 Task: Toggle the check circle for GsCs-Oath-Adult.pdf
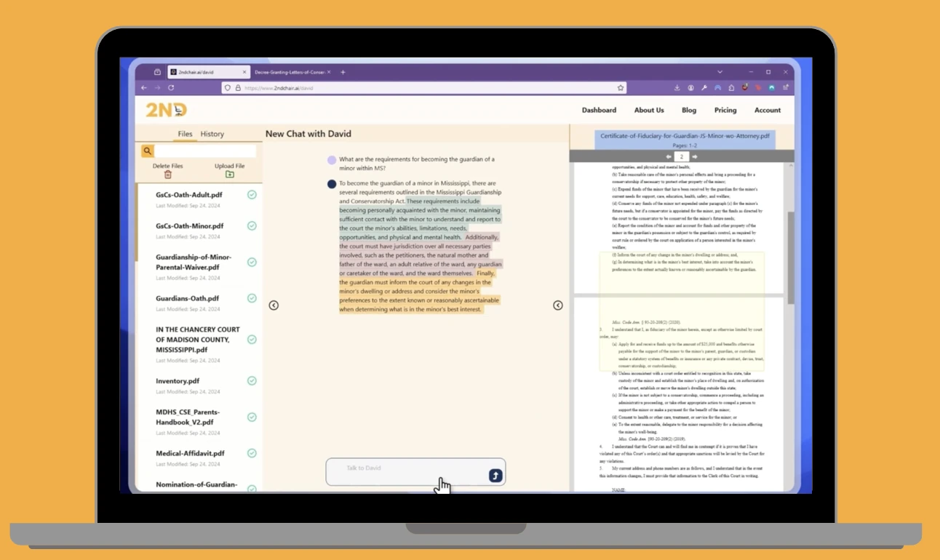(252, 195)
